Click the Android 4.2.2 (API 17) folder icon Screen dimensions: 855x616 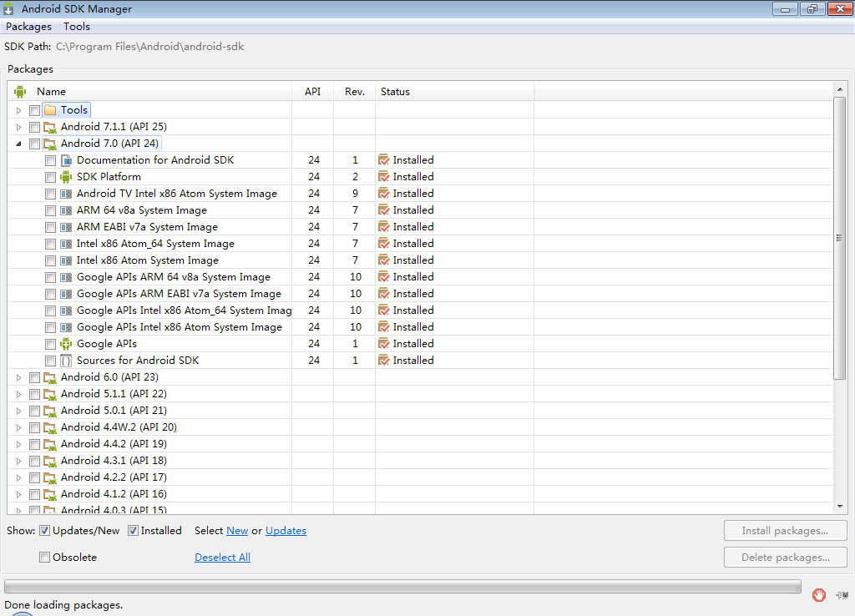50,477
